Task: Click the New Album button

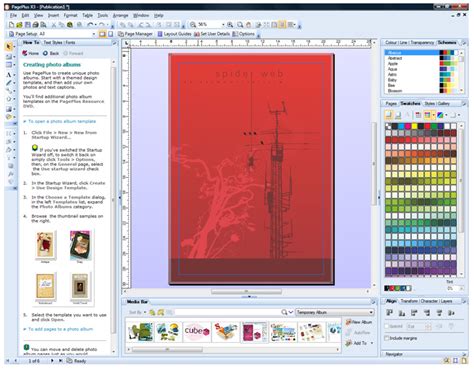Action: point(359,322)
